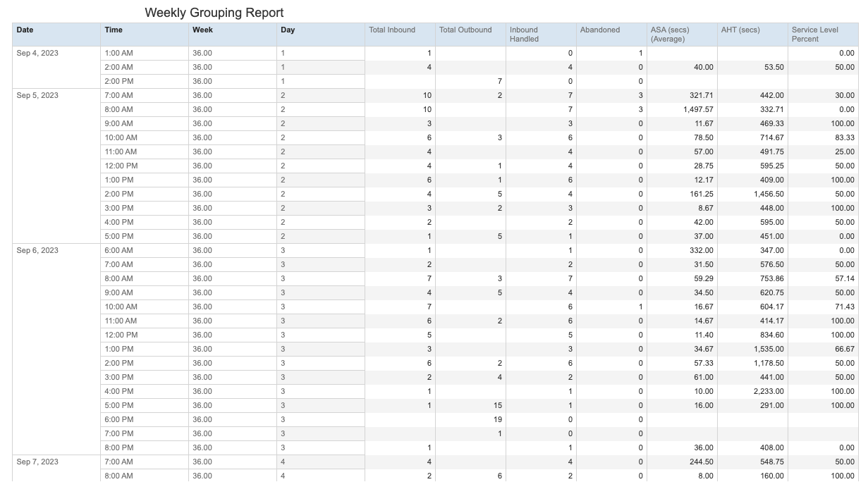Click the Total Inbound column header
Image resolution: width=868 pixels, height=482 pixels.
click(392, 30)
